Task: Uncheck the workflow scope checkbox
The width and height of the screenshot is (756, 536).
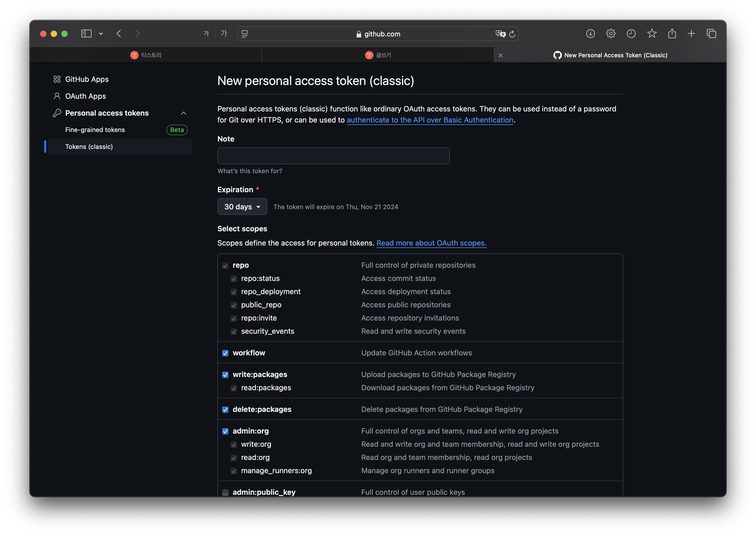Action: 225,353
